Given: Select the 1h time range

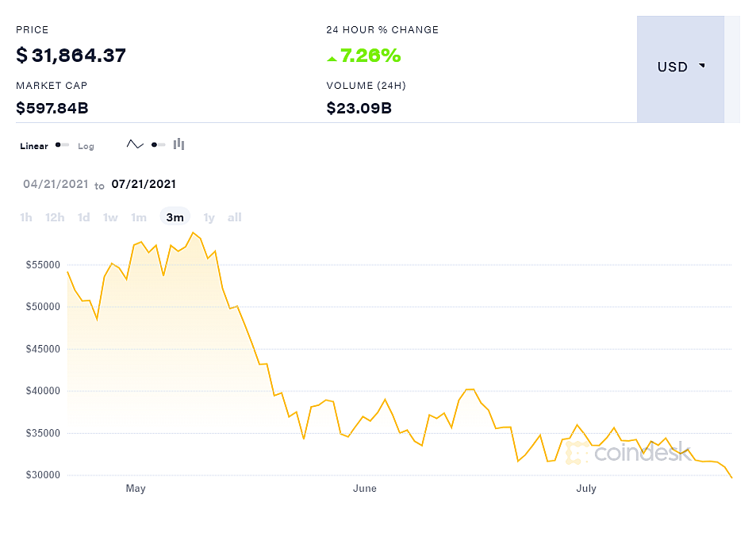Looking at the screenshot, I should [x=26, y=217].
